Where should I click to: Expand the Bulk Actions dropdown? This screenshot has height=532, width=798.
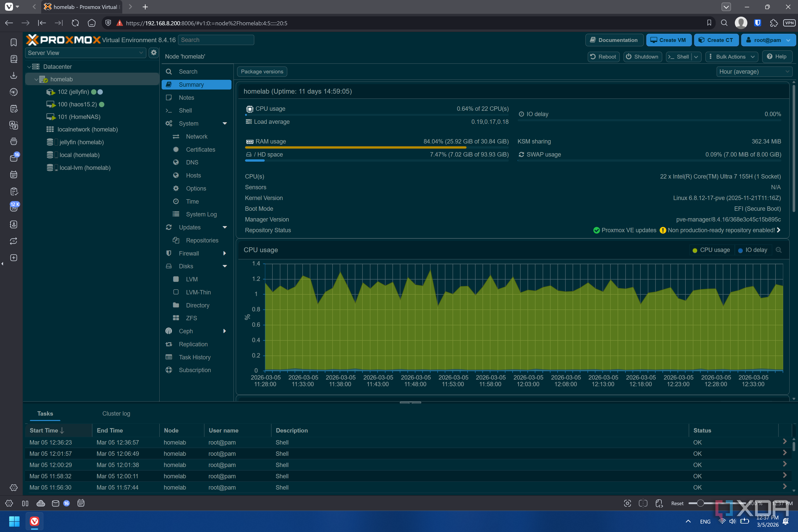[x=731, y=57]
